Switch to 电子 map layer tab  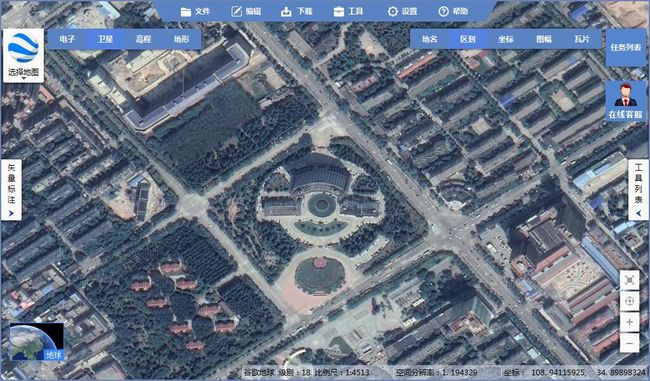tap(67, 39)
